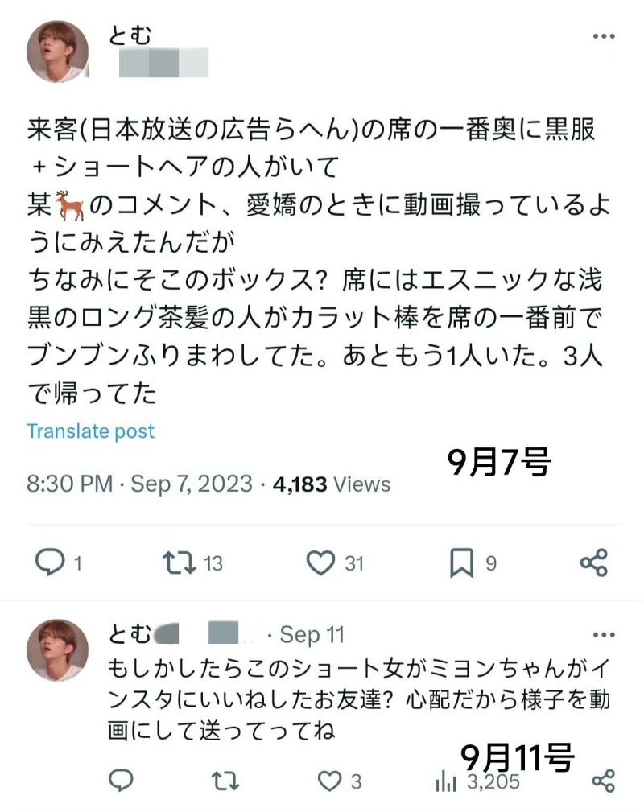Click Translate post link

tap(90, 431)
